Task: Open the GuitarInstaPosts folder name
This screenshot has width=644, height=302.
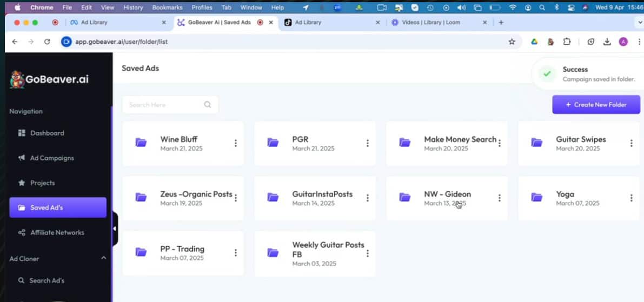Action: 322,194
